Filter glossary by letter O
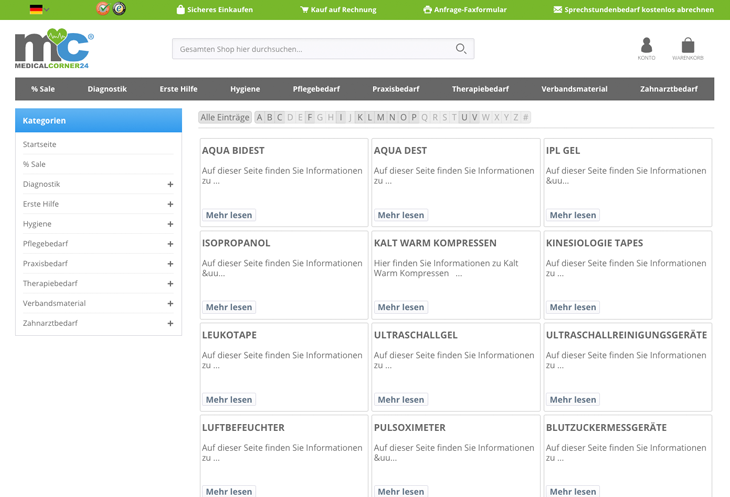730x497 pixels. 403,117
